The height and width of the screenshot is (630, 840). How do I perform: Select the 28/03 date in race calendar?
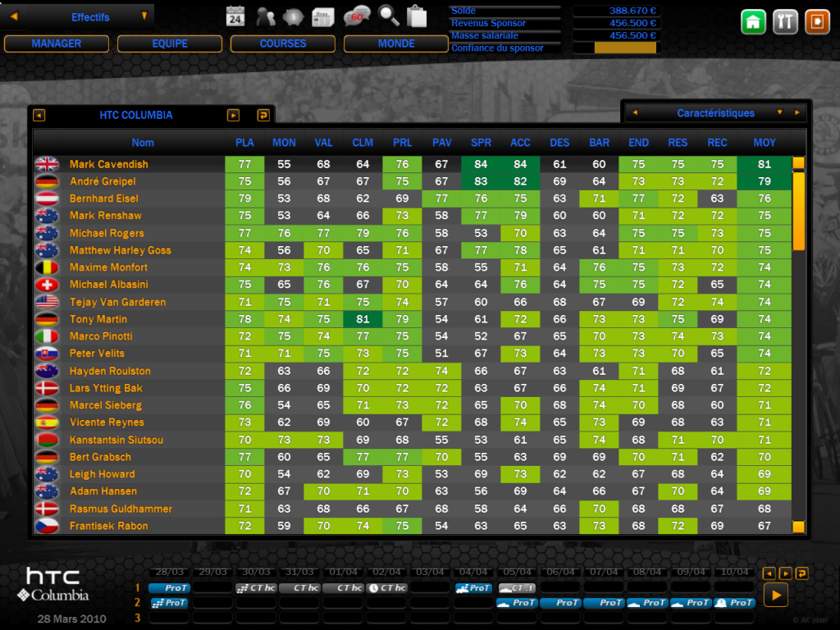(x=169, y=572)
